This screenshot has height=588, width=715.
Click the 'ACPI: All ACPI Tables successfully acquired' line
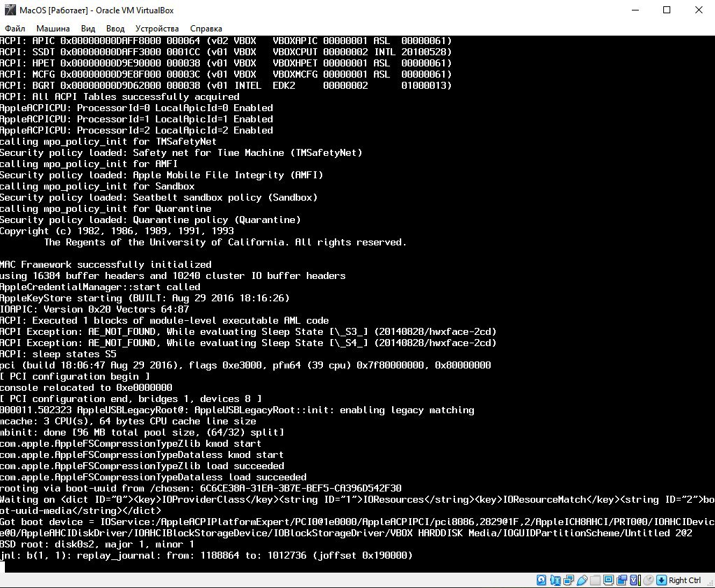coord(120,96)
